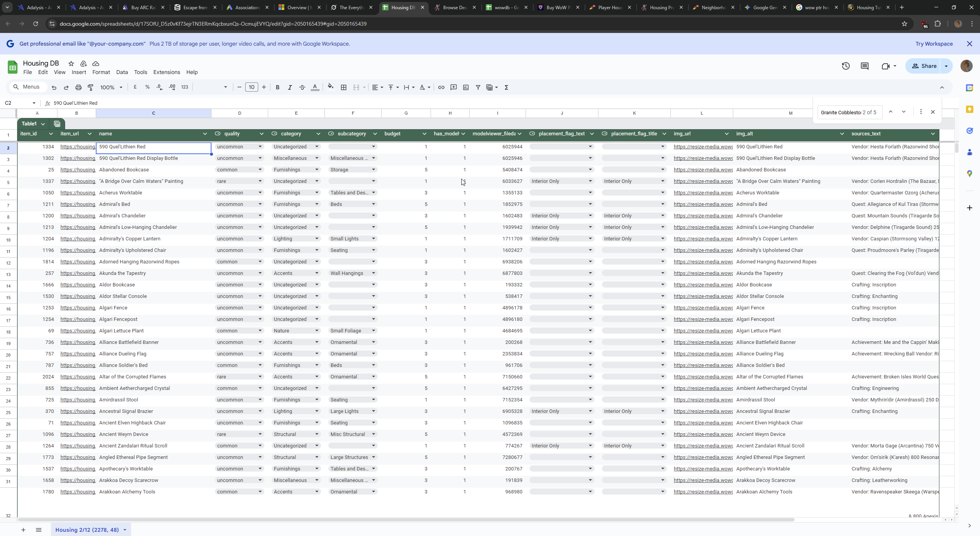Switch to Housing 2/12 sheet tab
The height and width of the screenshot is (536, 980).
point(87,529)
